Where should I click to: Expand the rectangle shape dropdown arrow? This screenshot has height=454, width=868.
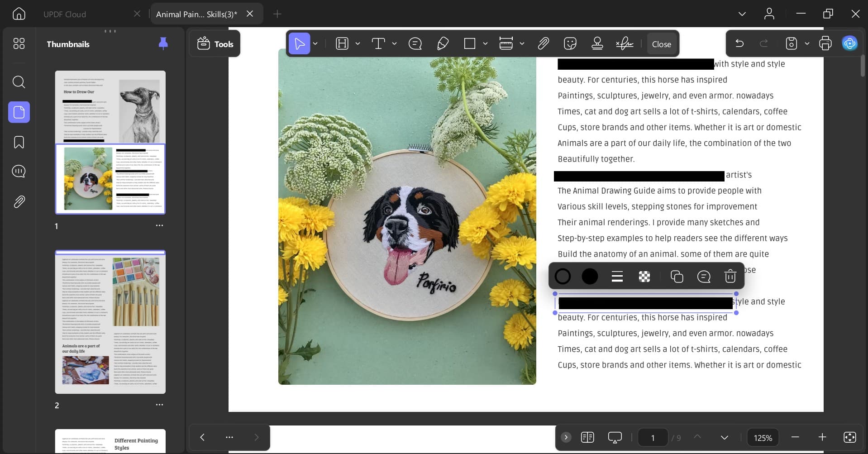(485, 44)
